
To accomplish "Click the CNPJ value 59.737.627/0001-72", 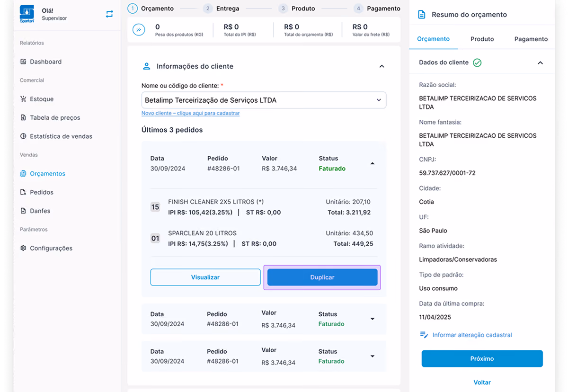I will point(447,173).
